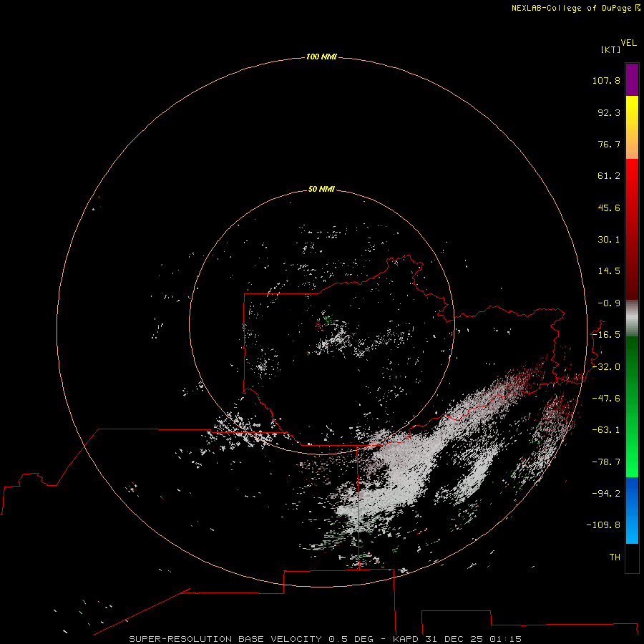Select the -94.2 velocity legend value
This screenshot has width=644, height=644.
tap(606, 494)
